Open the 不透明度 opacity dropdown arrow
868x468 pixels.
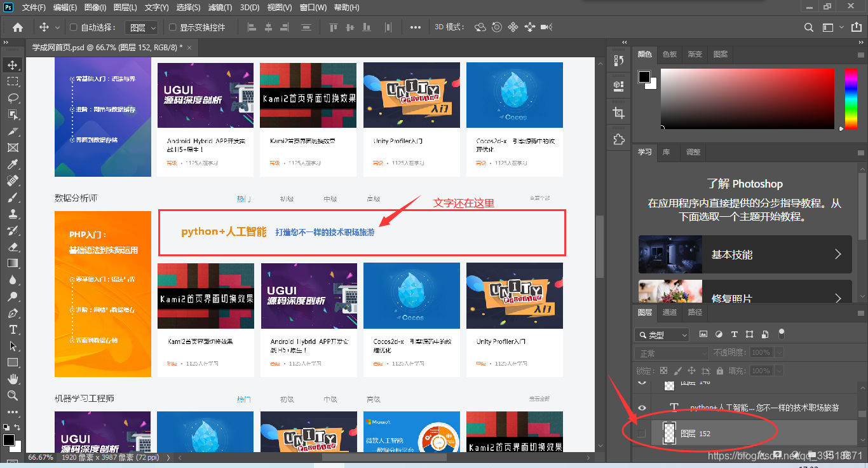778,352
